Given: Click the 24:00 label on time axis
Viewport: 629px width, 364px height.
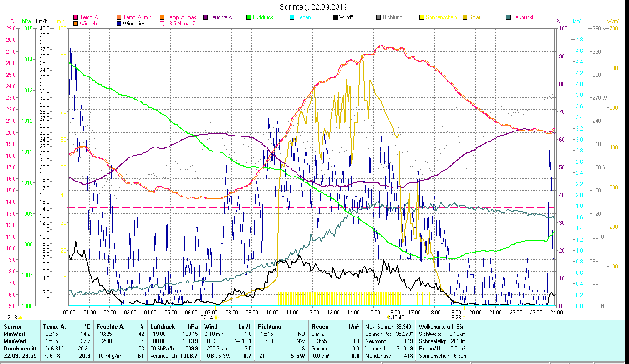Looking at the screenshot, I should pos(557,313).
